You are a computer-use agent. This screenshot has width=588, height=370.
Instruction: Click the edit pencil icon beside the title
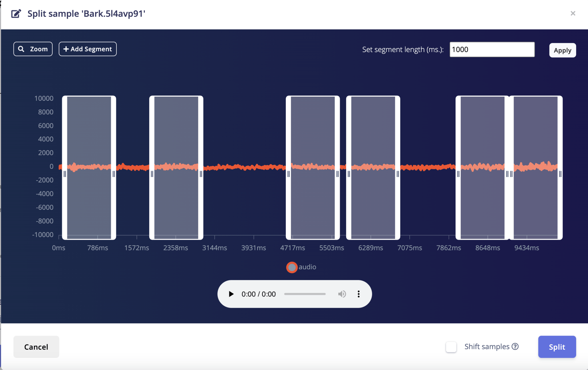coord(16,13)
